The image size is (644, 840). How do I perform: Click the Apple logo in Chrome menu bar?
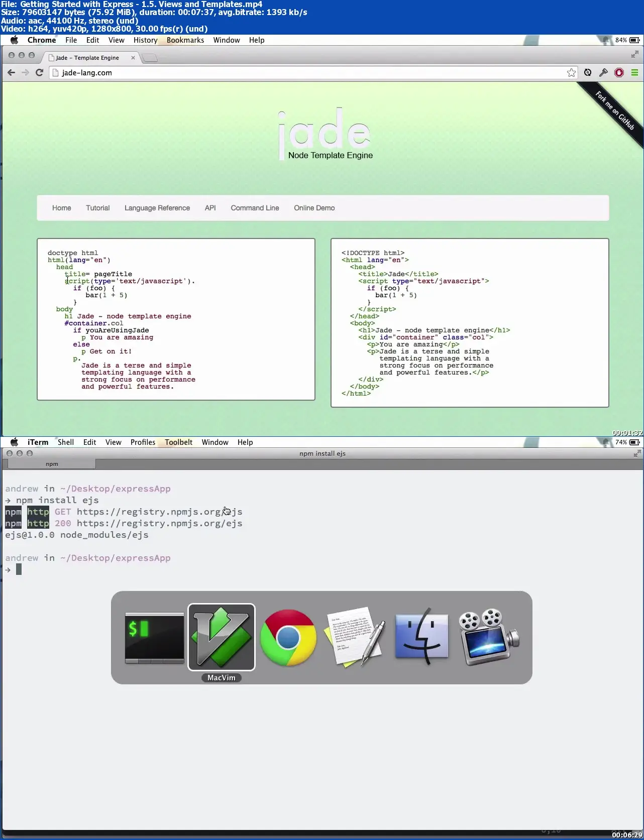[x=14, y=40]
